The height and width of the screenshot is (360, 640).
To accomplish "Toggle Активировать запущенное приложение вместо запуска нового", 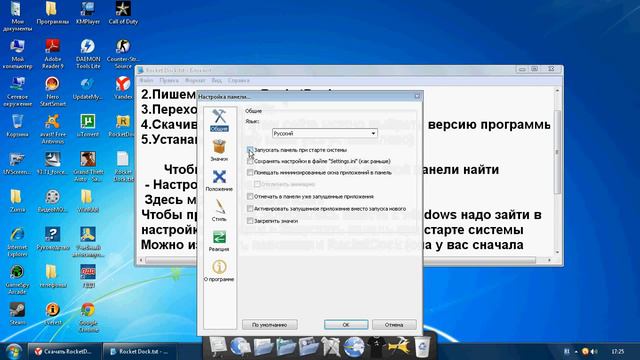I will pos(250,209).
